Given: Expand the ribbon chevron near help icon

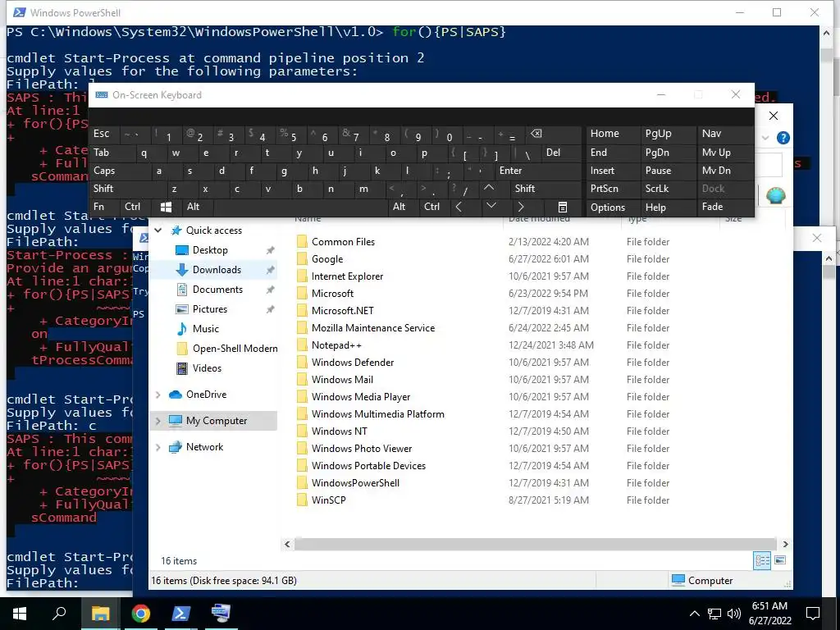Looking at the screenshot, I should pyautogui.click(x=765, y=138).
